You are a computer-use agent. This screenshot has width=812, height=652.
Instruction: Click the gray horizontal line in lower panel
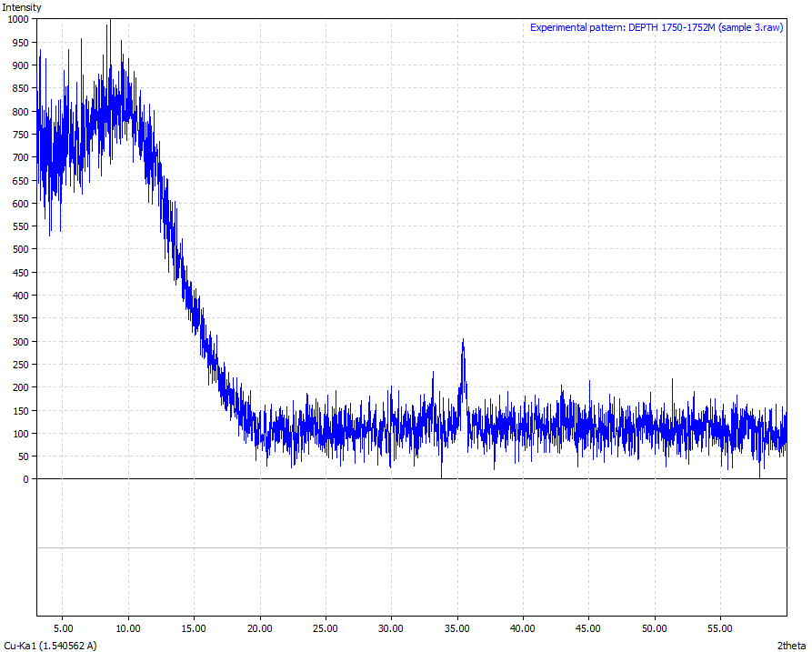pyautogui.click(x=411, y=548)
